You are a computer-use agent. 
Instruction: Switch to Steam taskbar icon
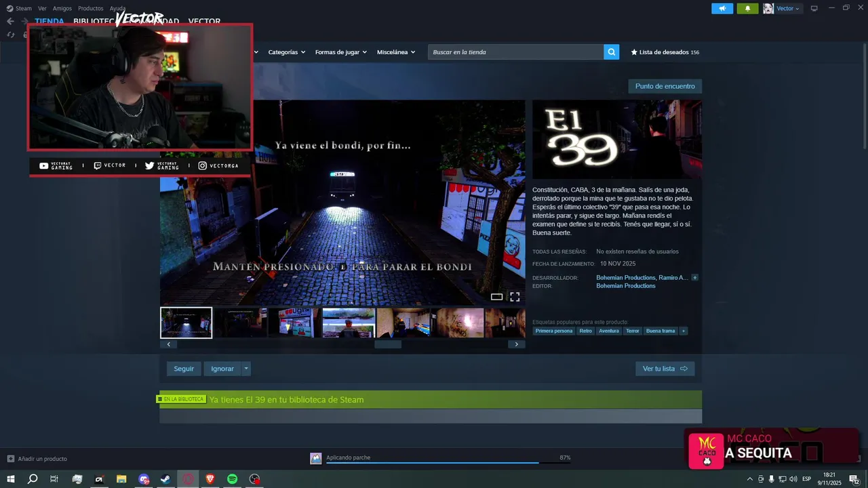click(x=165, y=479)
